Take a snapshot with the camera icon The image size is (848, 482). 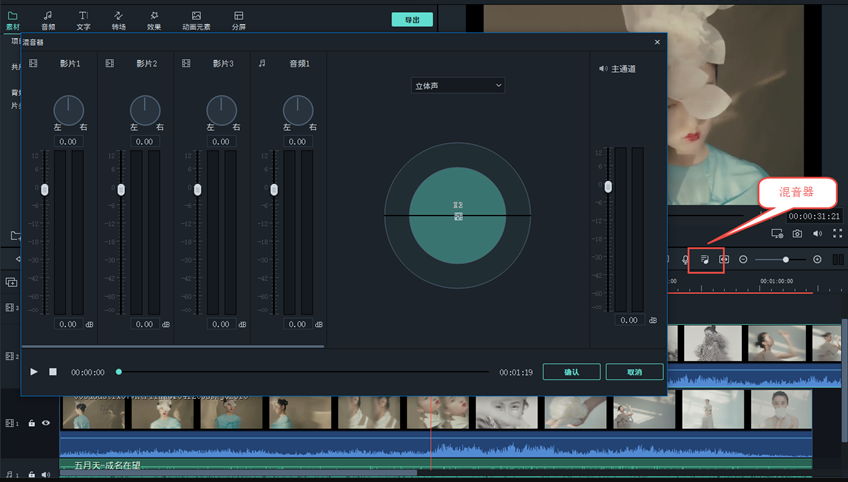[x=797, y=233]
